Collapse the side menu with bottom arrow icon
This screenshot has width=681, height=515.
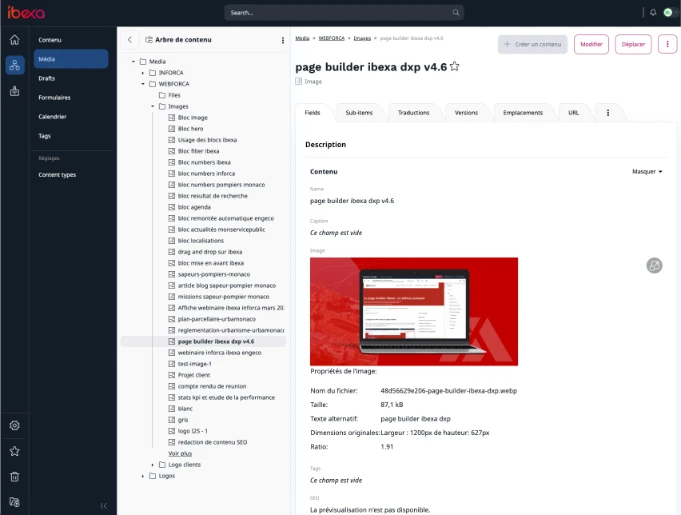tap(103, 506)
